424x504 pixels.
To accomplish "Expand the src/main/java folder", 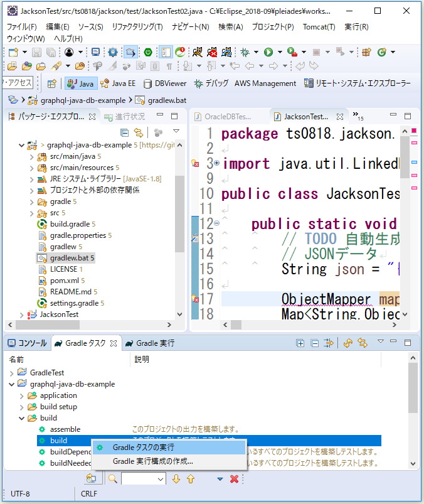I will (31, 157).
